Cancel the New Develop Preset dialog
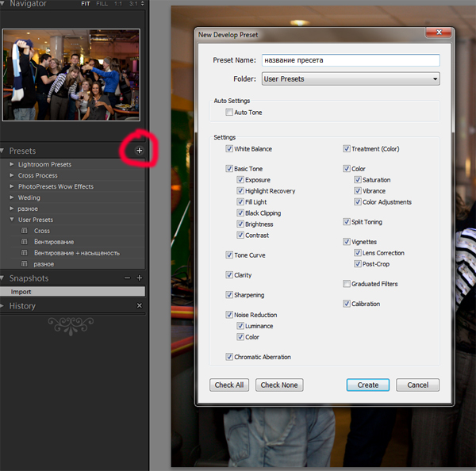The image size is (476, 471). point(418,385)
